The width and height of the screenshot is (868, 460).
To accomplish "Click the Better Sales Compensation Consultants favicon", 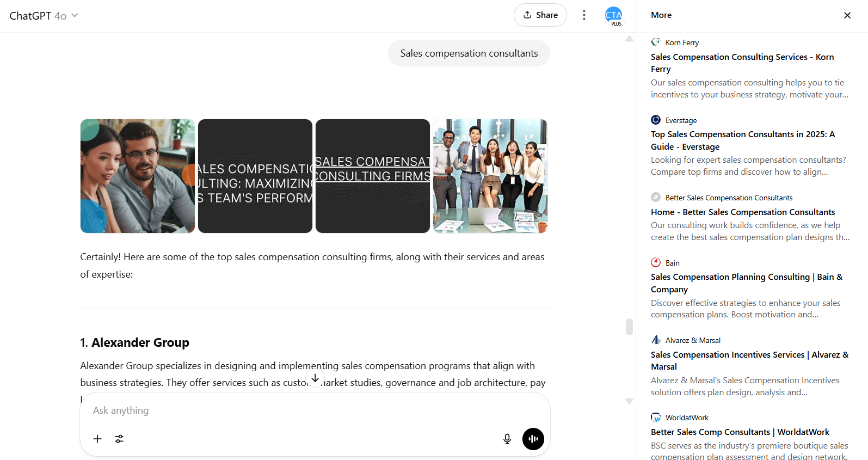I will pos(656,197).
